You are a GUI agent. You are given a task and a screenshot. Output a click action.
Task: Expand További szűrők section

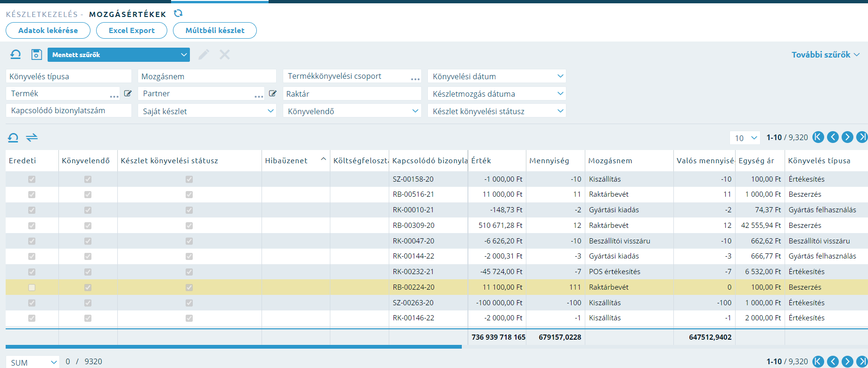[x=826, y=55]
